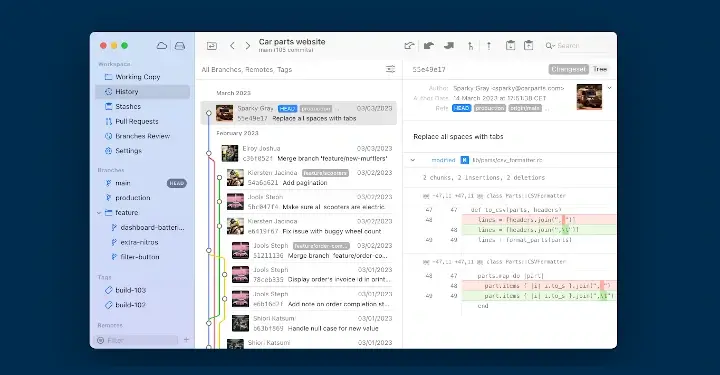Click the plus icon beside the sidebar filter

pyautogui.click(x=186, y=340)
